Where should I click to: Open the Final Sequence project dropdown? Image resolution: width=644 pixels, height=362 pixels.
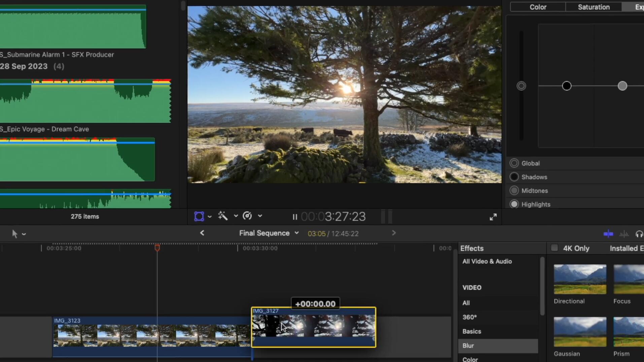click(x=296, y=233)
